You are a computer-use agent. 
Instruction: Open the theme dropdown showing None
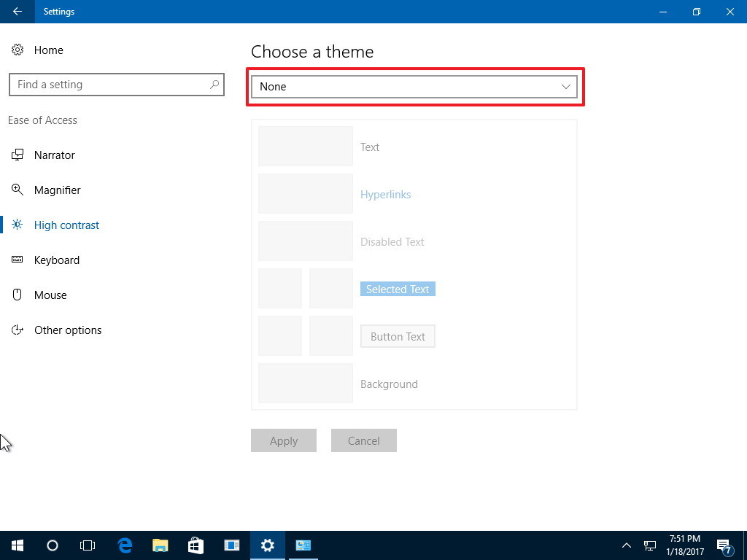(x=414, y=87)
